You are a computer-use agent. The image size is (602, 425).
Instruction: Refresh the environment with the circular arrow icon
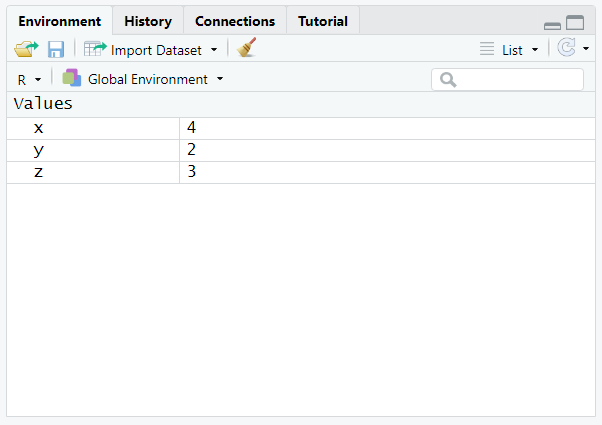[566, 48]
